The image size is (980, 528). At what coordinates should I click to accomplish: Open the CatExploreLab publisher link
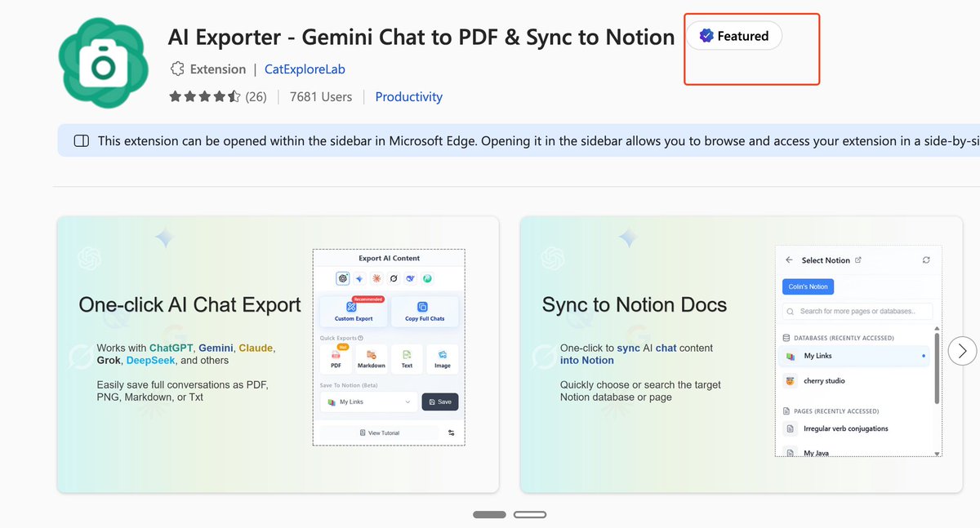[x=305, y=69]
